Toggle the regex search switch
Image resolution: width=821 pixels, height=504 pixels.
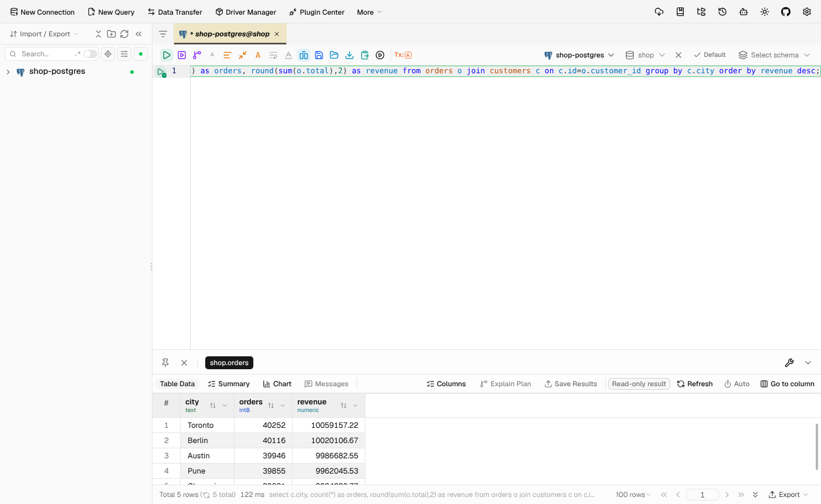pos(90,54)
